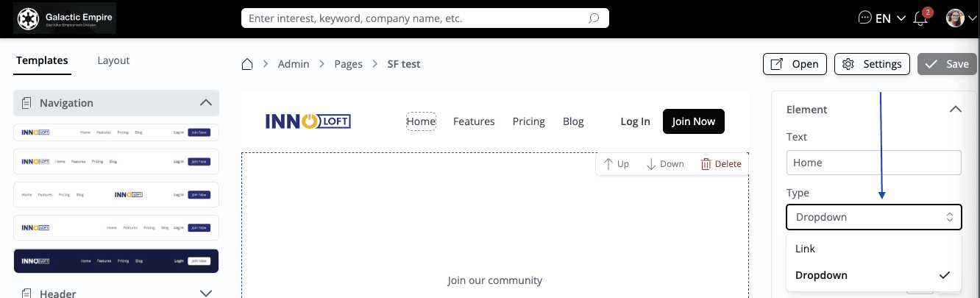Screen dimensions: 980x298
Task: Click the Type dropdown field
Action: [x=873, y=217]
